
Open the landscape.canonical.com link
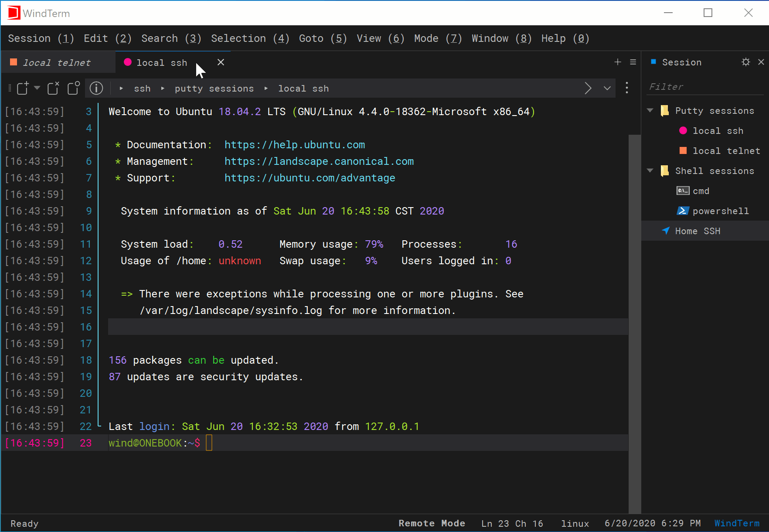click(319, 161)
